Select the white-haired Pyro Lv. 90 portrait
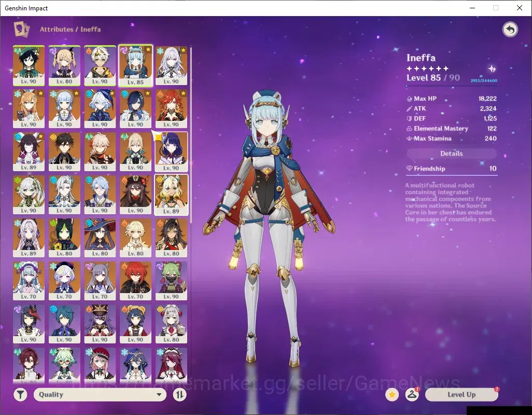532x415 pixels. click(x=100, y=65)
